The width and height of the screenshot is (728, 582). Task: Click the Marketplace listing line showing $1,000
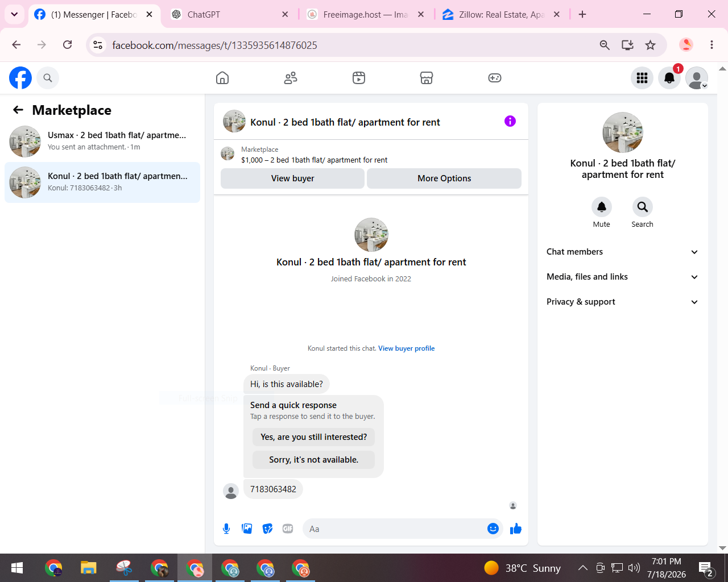point(314,160)
